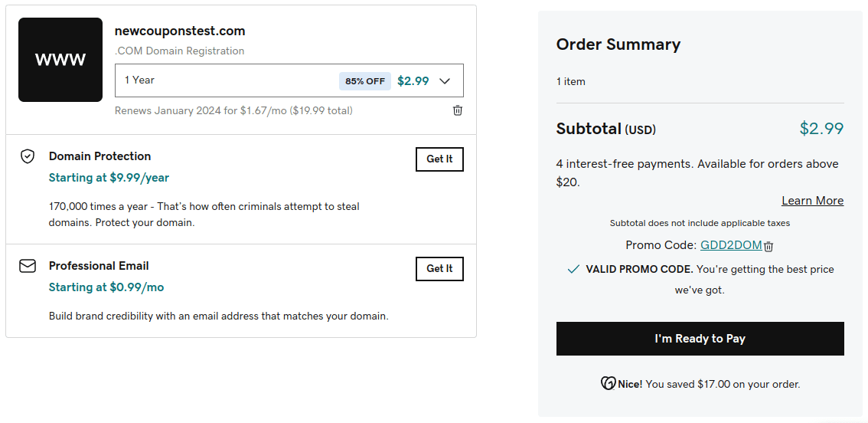The image size is (868, 423).
Task: Click the valid promo code checkmark
Action: click(573, 269)
